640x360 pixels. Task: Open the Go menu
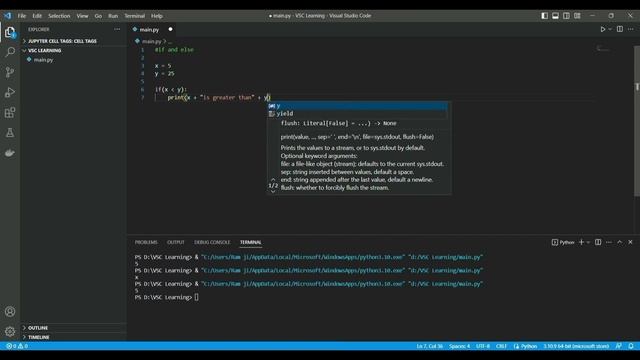point(98,16)
